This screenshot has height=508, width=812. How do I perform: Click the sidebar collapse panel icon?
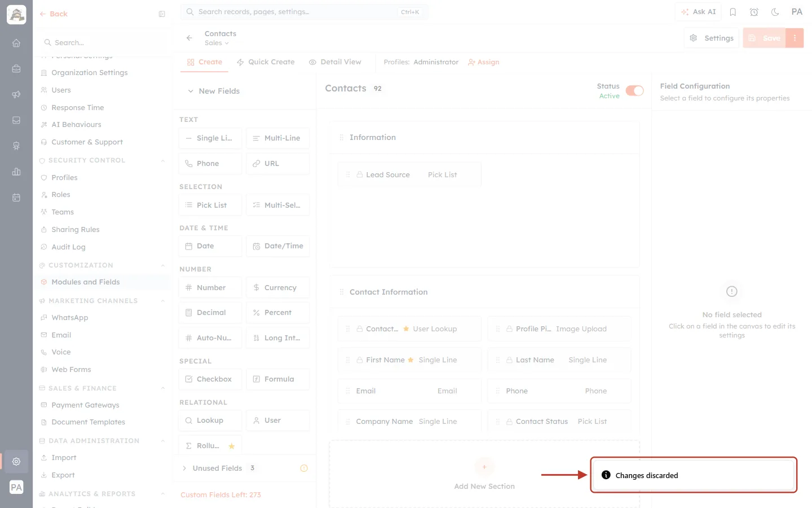tap(162, 14)
